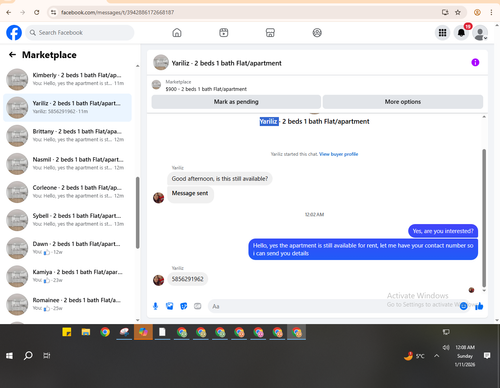Show hidden tray icons chevron
The height and width of the screenshot is (388, 500).
[x=436, y=356]
